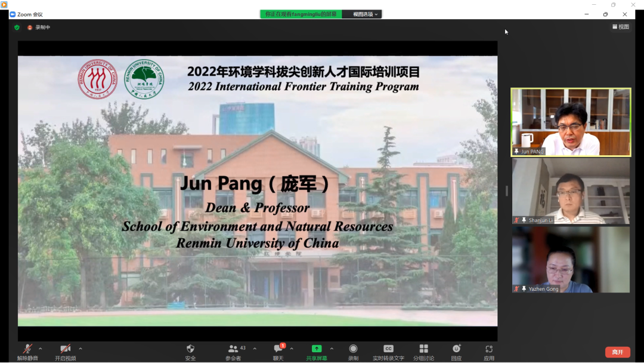Screen dimensions: 644x363
Task: Open the Chat panel
Action: coord(278,349)
